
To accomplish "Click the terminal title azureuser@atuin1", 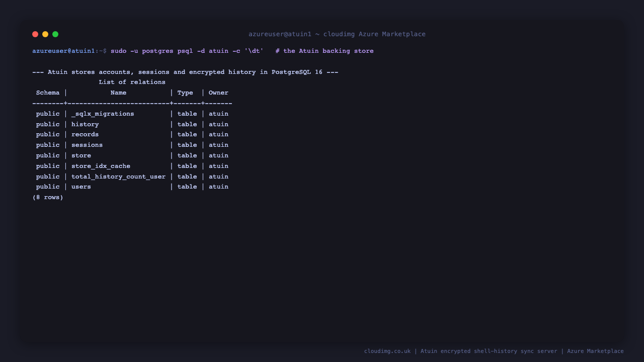I will pos(337,34).
